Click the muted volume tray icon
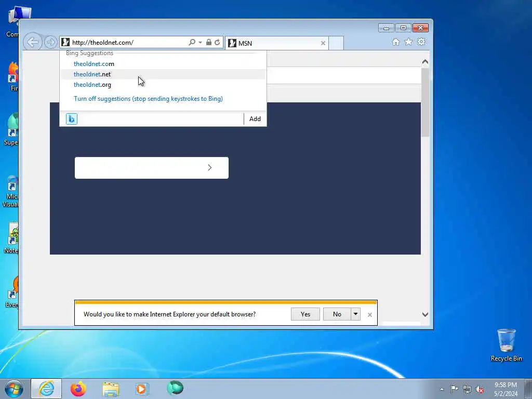Screen dimensions: 532x399 (x=480, y=390)
